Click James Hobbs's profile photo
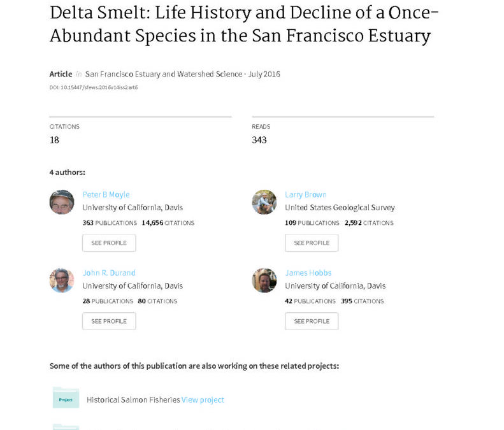Image resolution: width=504 pixels, height=430 pixels. pos(264,280)
